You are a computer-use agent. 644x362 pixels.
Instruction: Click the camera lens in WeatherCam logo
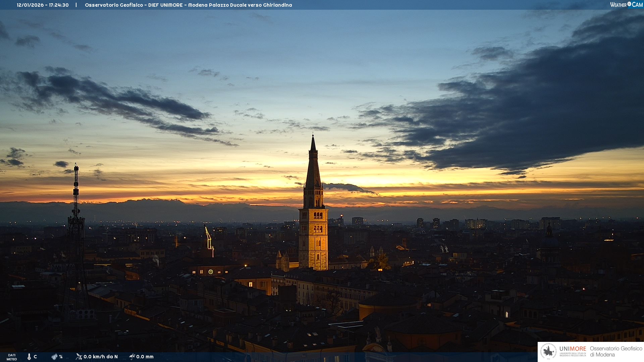629,4
